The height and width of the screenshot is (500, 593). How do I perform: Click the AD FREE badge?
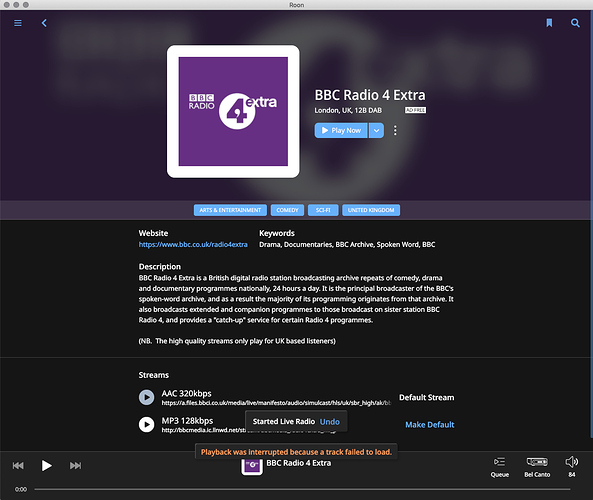pos(415,110)
